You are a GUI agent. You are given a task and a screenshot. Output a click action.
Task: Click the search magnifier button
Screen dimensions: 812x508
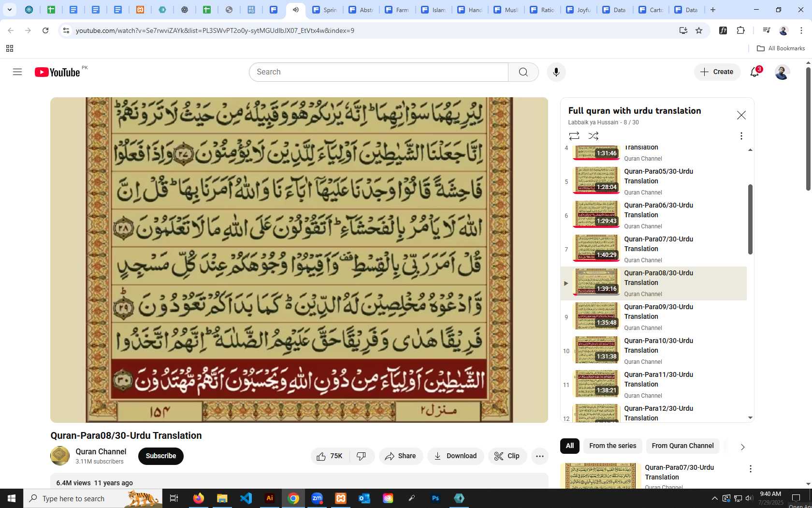click(x=523, y=72)
